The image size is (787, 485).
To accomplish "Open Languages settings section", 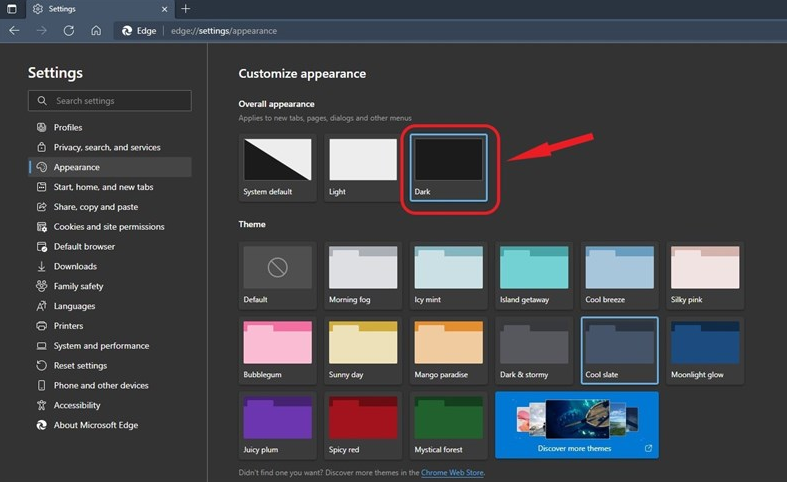I will point(110,306).
